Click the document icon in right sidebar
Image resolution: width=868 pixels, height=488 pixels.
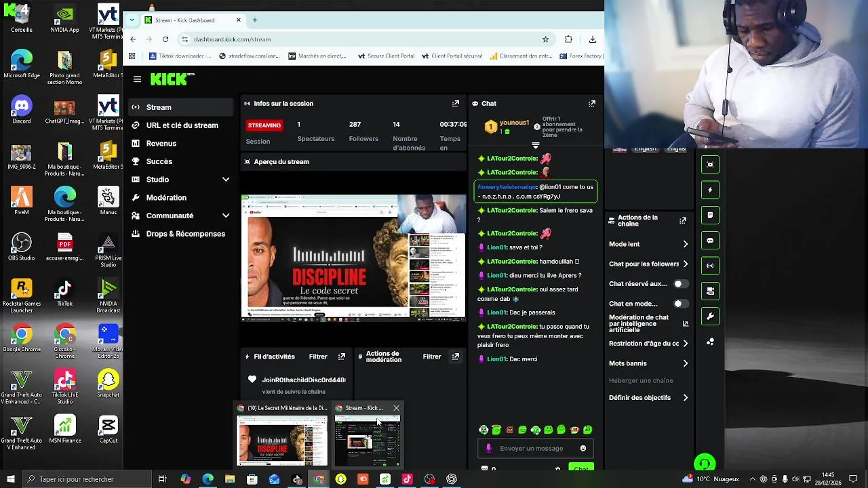click(710, 215)
